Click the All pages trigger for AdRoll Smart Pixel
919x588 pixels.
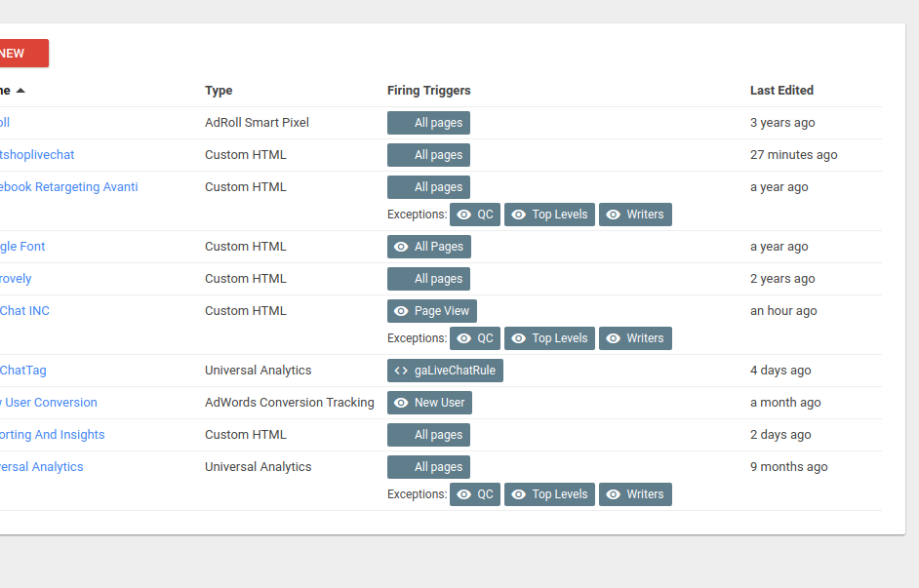pyautogui.click(x=428, y=123)
